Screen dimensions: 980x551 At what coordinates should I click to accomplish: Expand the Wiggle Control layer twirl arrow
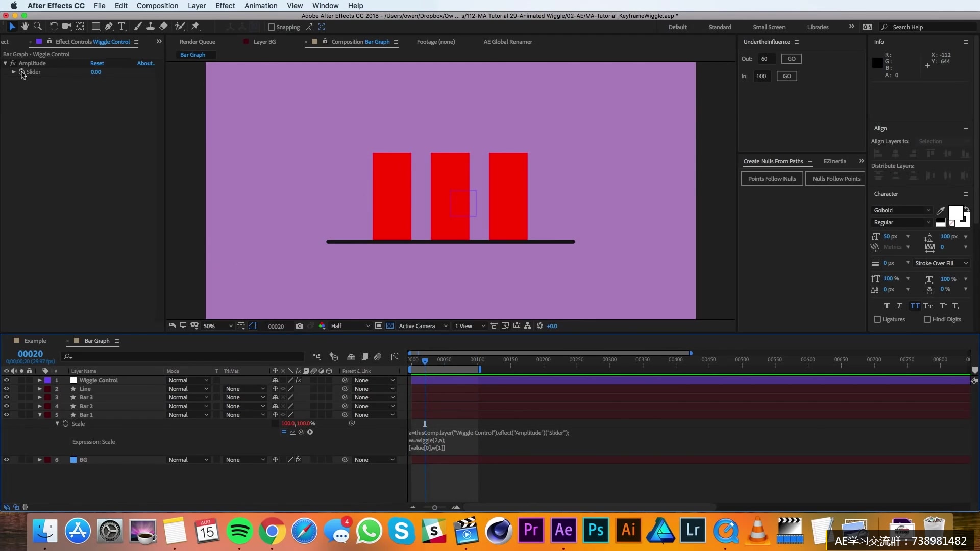[x=39, y=380]
